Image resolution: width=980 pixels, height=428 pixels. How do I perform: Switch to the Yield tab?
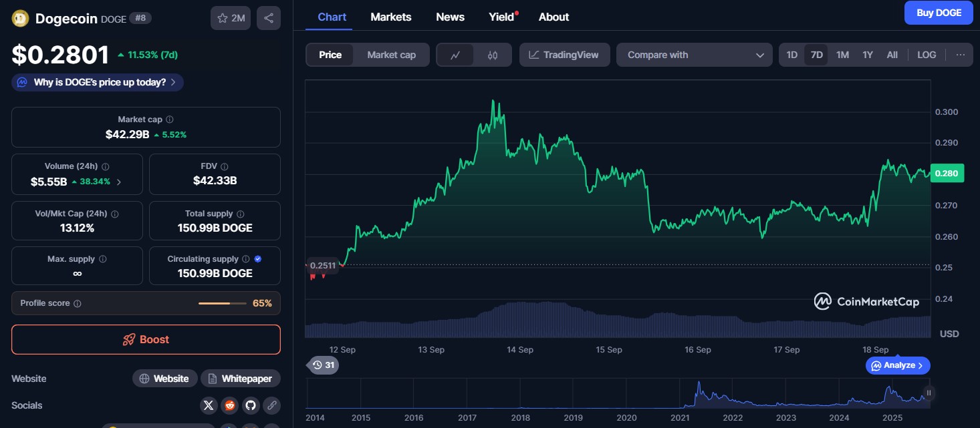click(x=502, y=17)
